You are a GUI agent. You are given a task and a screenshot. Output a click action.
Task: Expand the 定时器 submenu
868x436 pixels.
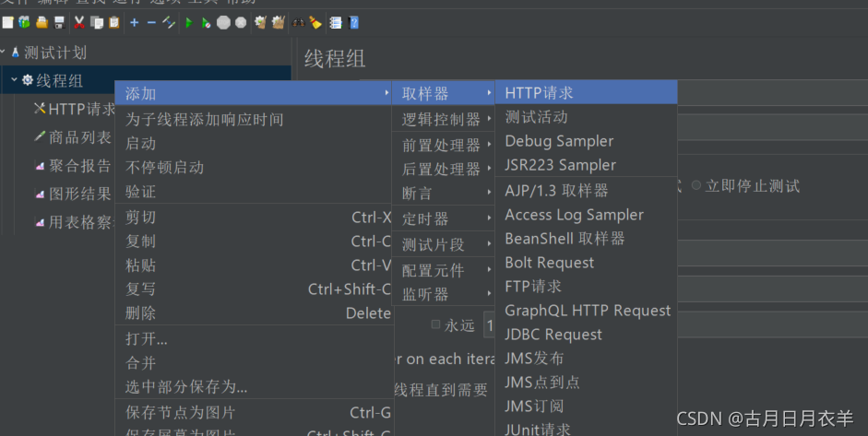(x=443, y=218)
